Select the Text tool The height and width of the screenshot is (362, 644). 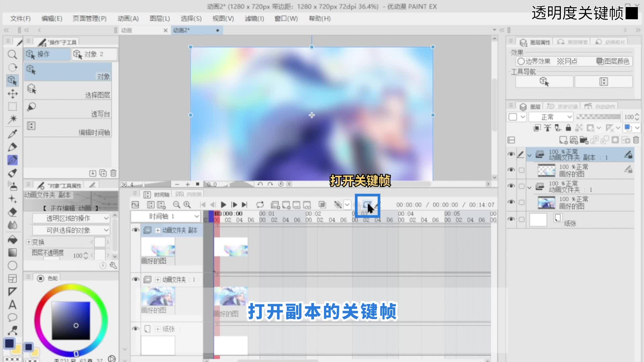tap(12, 305)
